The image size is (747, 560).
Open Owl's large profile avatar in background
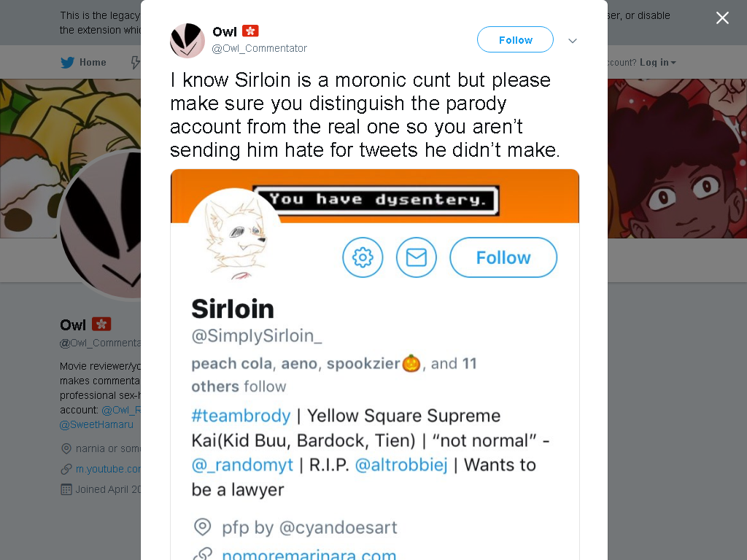click(100, 225)
